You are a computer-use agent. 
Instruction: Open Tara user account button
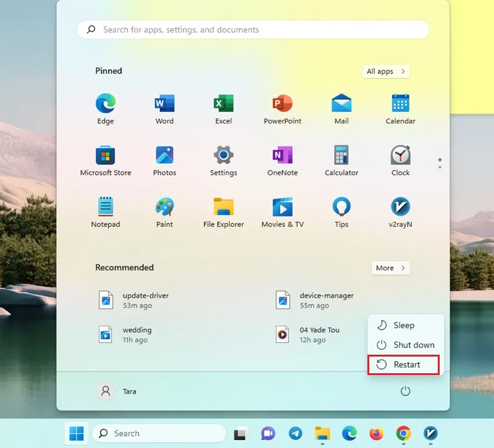tap(117, 391)
